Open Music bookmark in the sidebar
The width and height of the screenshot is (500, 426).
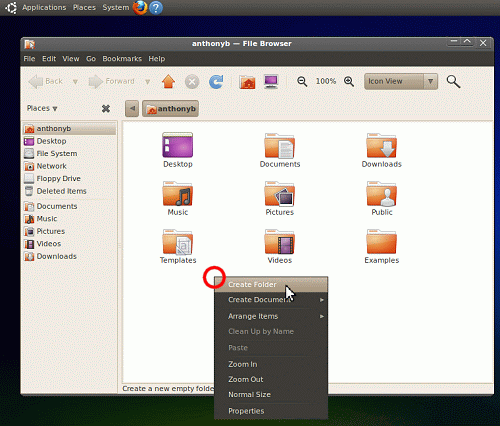(x=69, y=219)
